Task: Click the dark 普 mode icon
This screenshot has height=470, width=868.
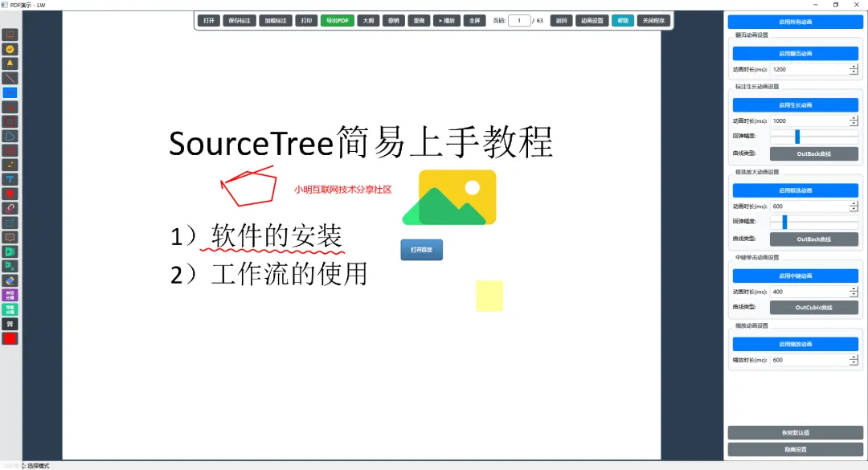Action: 10,324
